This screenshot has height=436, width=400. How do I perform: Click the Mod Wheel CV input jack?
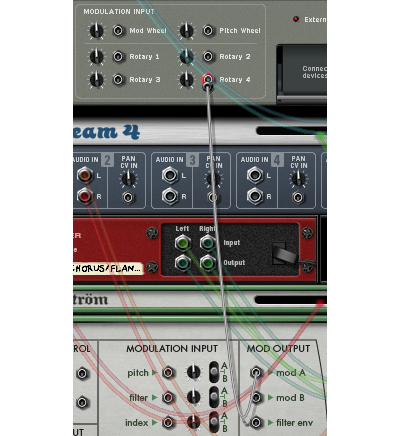[x=118, y=31]
